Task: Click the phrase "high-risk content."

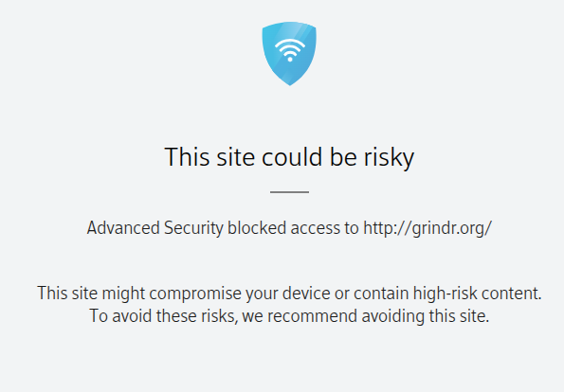Action: (x=477, y=294)
